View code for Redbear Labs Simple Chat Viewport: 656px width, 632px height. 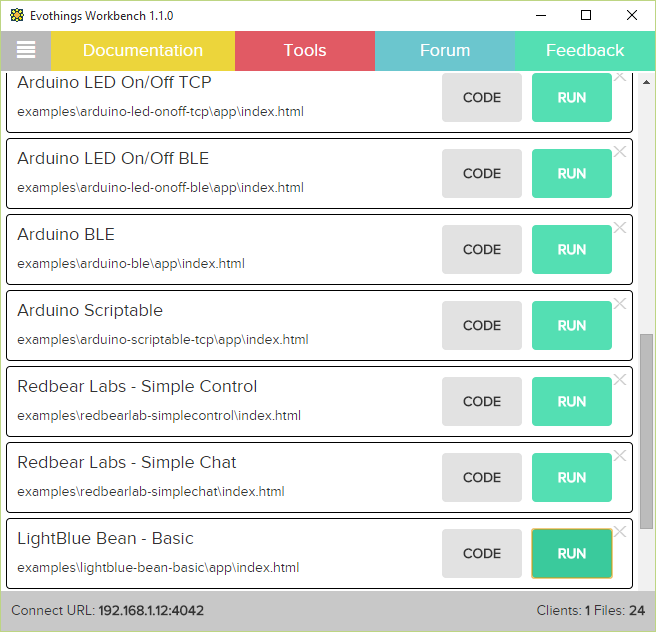[x=482, y=477]
